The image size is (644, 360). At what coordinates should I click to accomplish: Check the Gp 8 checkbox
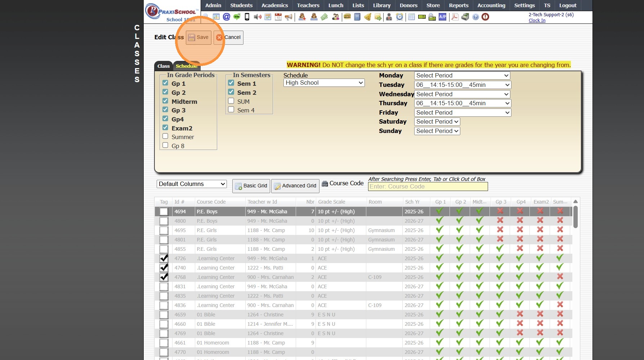pos(165,145)
